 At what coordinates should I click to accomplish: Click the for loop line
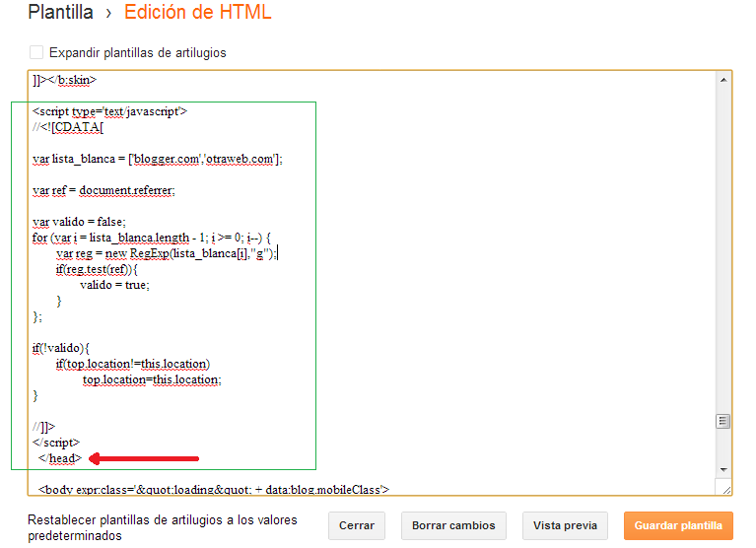[152, 238]
